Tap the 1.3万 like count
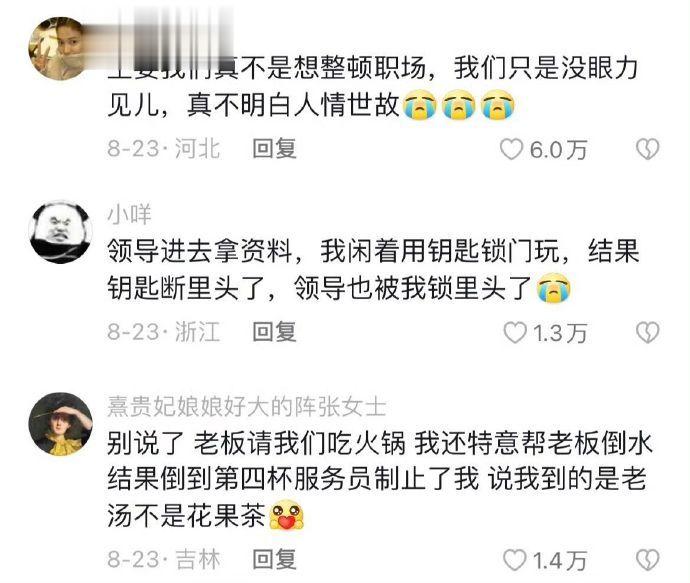The image size is (690, 583). click(560, 333)
